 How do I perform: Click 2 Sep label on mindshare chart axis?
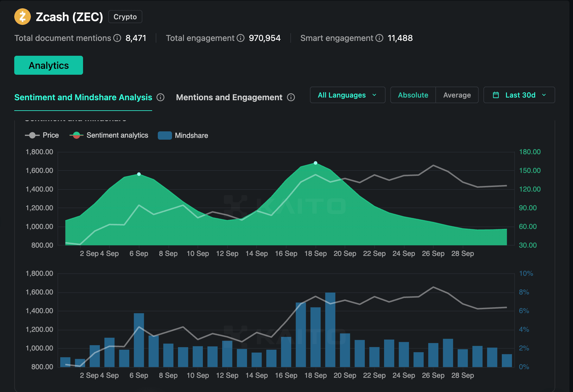pyautogui.click(x=89, y=375)
